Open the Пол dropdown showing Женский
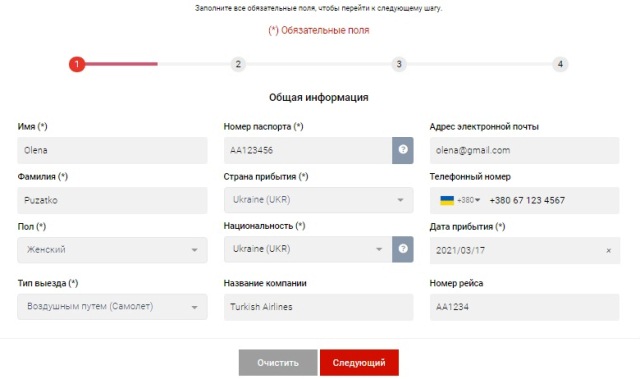 click(x=112, y=250)
